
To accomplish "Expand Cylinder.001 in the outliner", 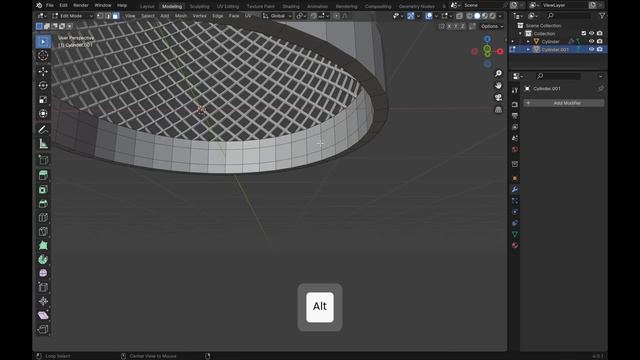I will 528,49.
